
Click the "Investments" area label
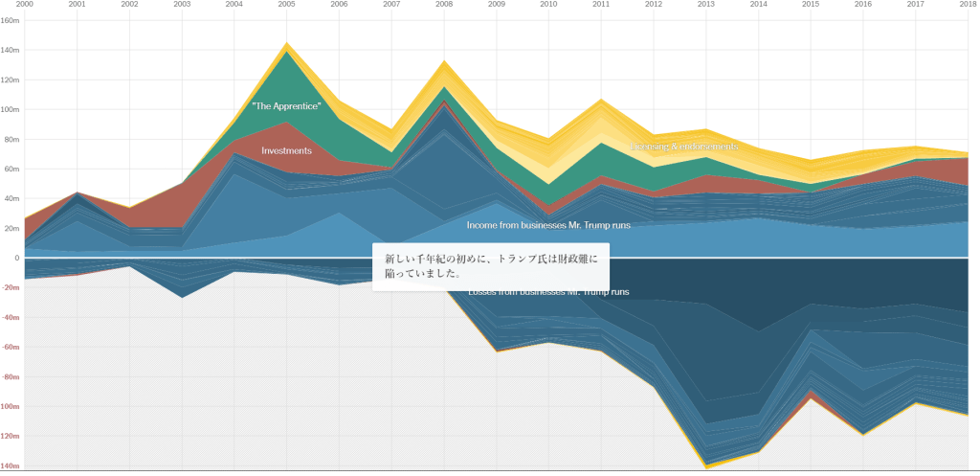click(x=286, y=150)
